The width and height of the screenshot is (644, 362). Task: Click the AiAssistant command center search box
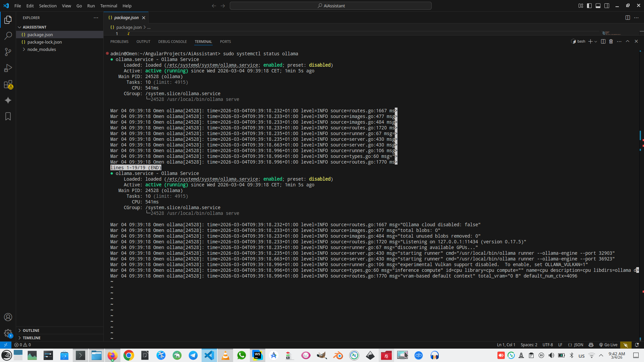coord(331,6)
